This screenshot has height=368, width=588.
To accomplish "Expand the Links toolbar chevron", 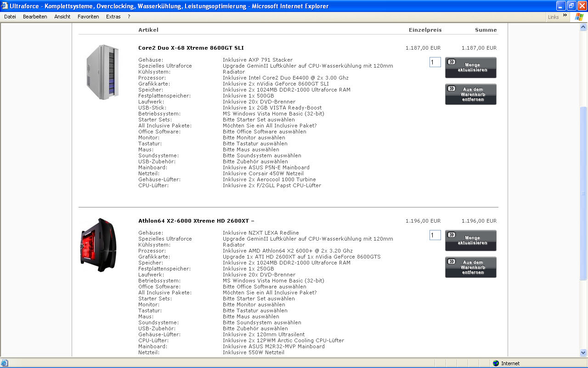I will click(x=565, y=15).
